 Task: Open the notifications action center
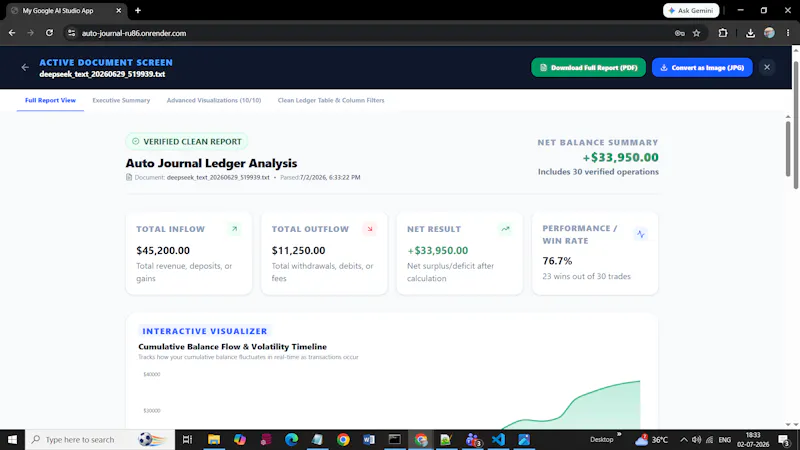pyautogui.click(x=784, y=439)
